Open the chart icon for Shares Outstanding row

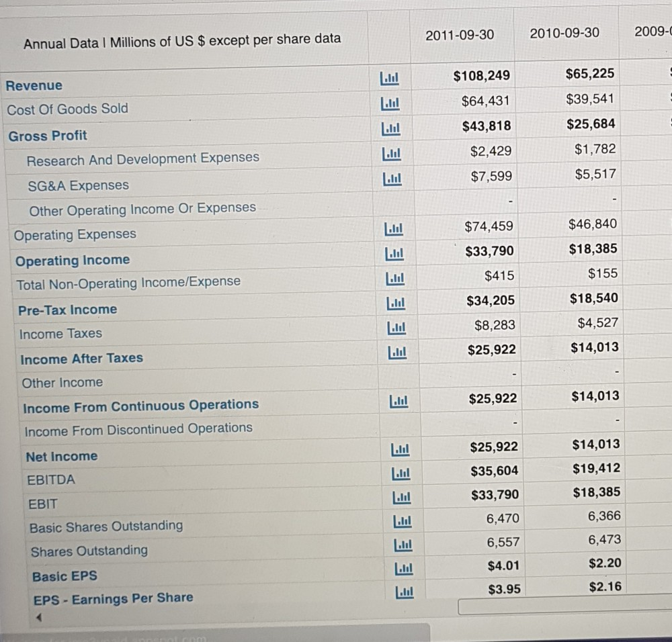[403, 545]
